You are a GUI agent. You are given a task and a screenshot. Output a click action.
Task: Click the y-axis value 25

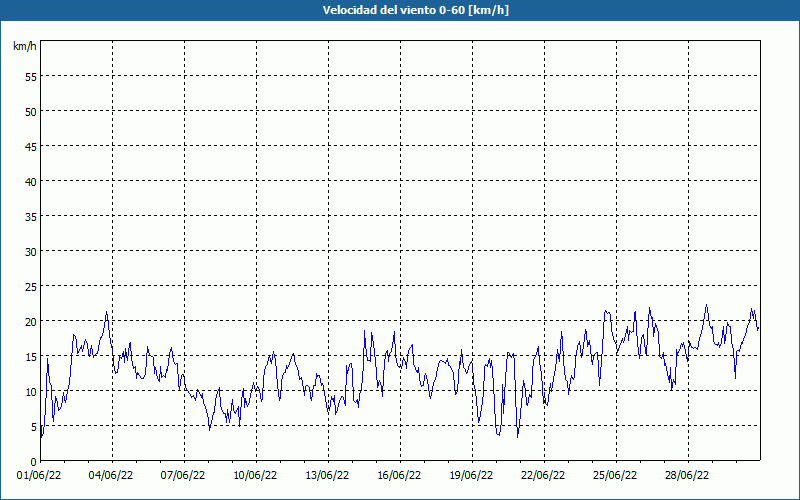[31, 287]
